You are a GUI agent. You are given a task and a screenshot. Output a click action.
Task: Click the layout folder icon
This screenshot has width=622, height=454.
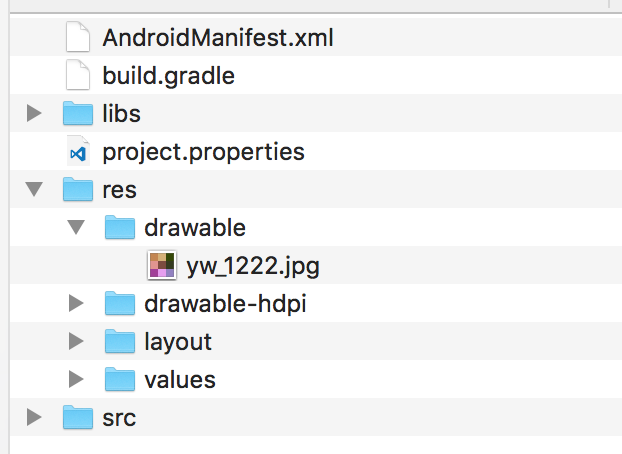tap(120, 341)
